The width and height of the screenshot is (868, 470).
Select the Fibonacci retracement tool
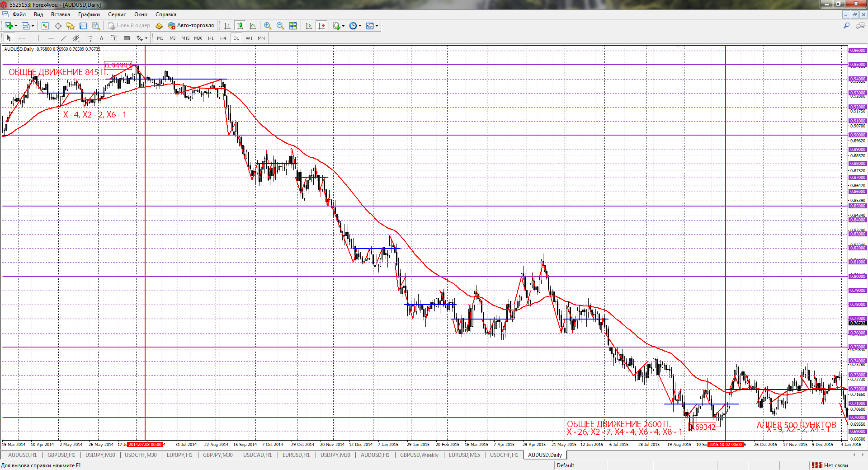click(x=89, y=38)
